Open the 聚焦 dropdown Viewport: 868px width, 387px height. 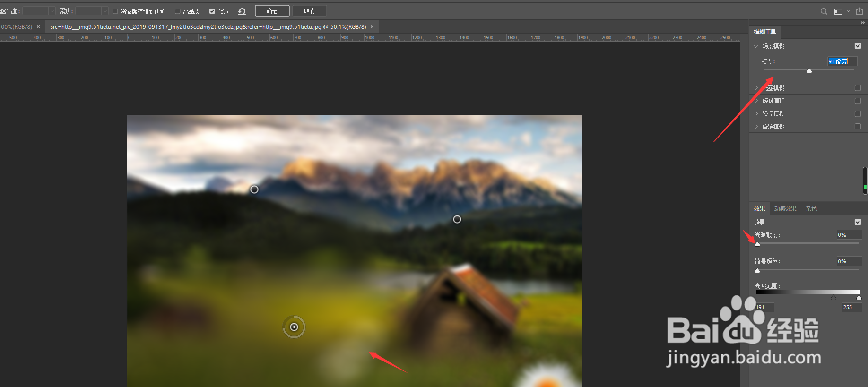92,11
